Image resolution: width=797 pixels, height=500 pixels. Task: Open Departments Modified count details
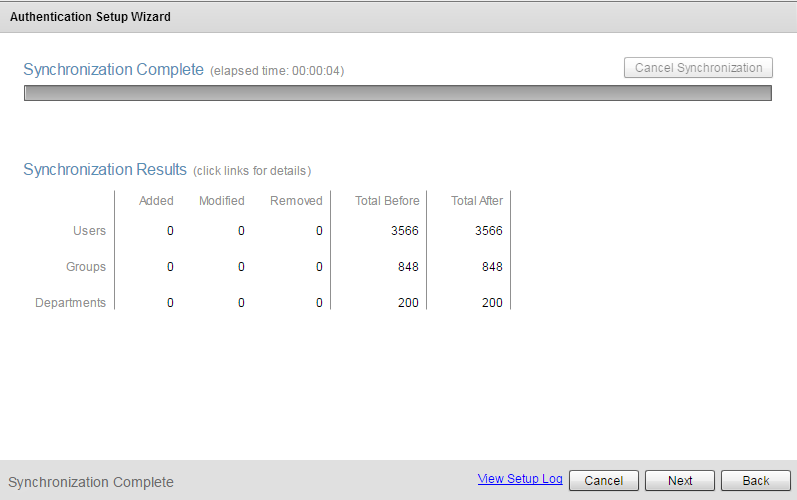(241, 303)
